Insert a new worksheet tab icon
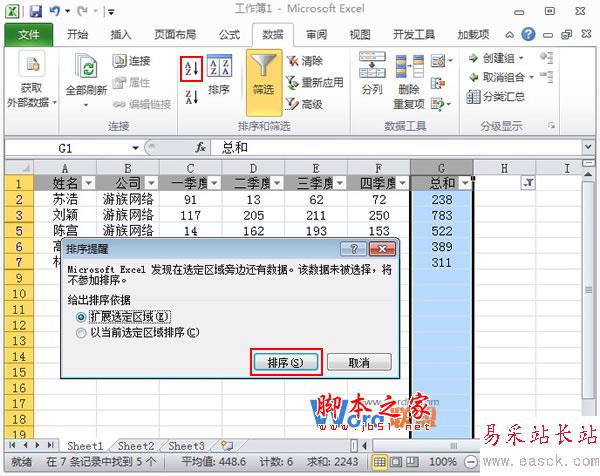600x476 pixels. click(227, 445)
